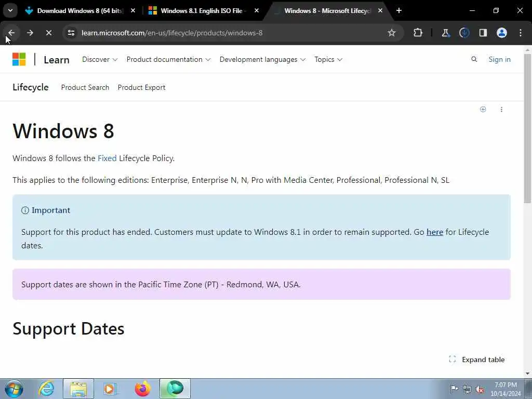Open the Chrome Labs flask icon
This screenshot has height=399, width=532.
(445, 33)
